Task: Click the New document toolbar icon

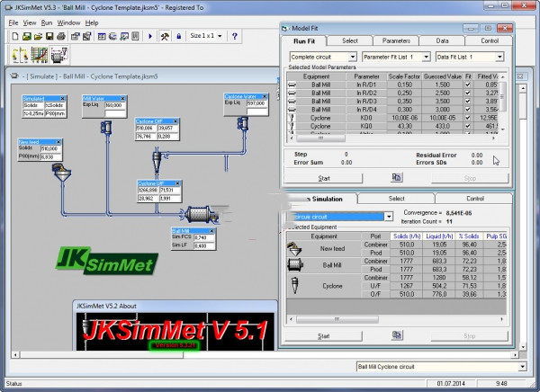Action: click(x=15, y=36)
